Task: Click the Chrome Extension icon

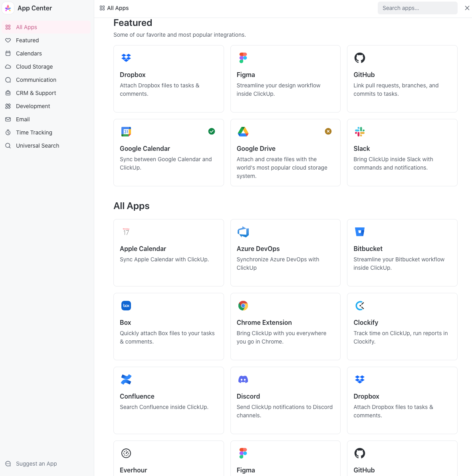Action: point(243,305)
